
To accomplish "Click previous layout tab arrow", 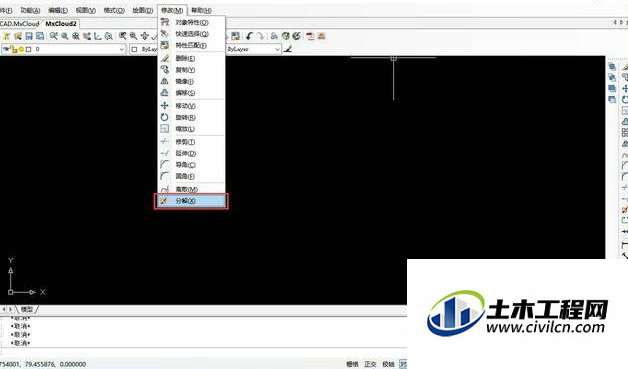I will point(4,309).
